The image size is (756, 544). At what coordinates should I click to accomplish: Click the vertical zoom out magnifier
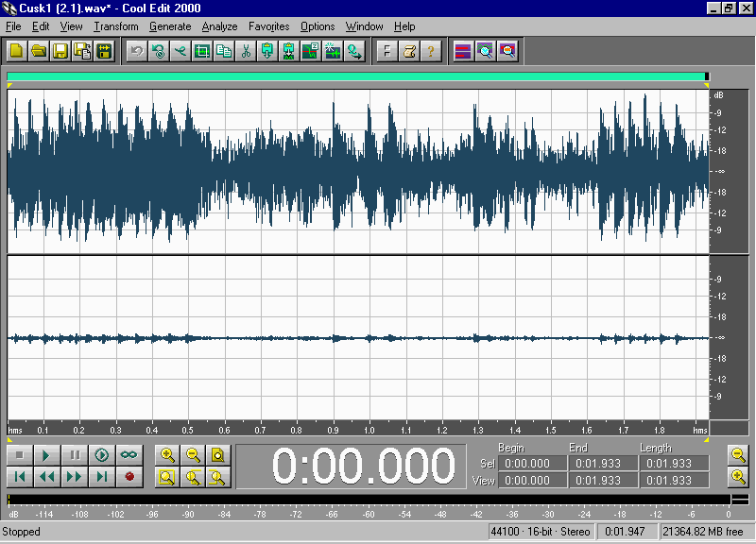739,454
